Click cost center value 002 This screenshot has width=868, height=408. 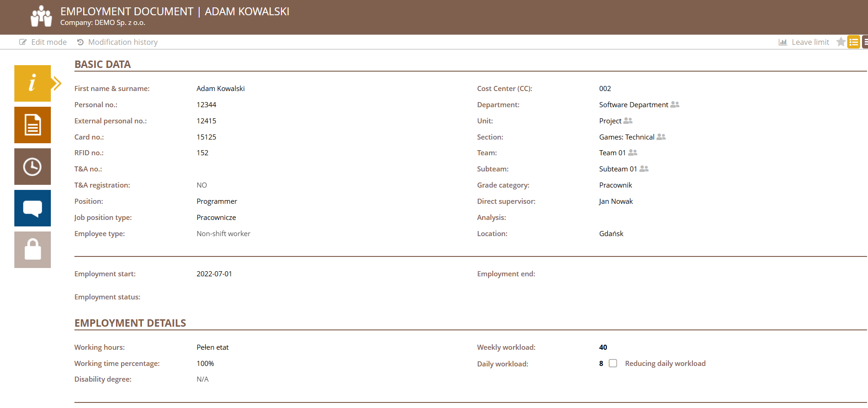[x=605, y=88]
